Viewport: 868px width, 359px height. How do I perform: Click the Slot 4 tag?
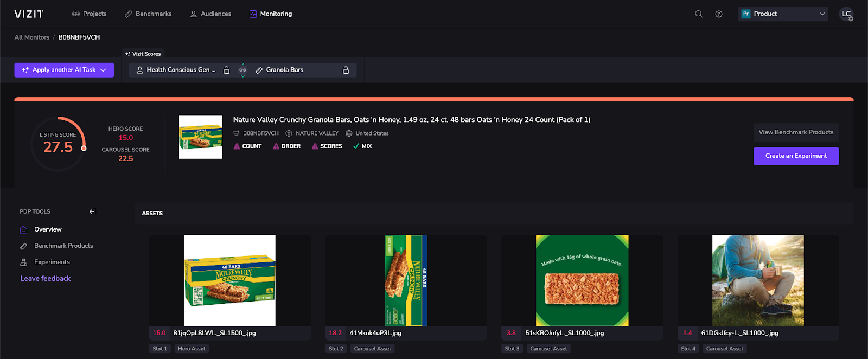tap(688, 349)
